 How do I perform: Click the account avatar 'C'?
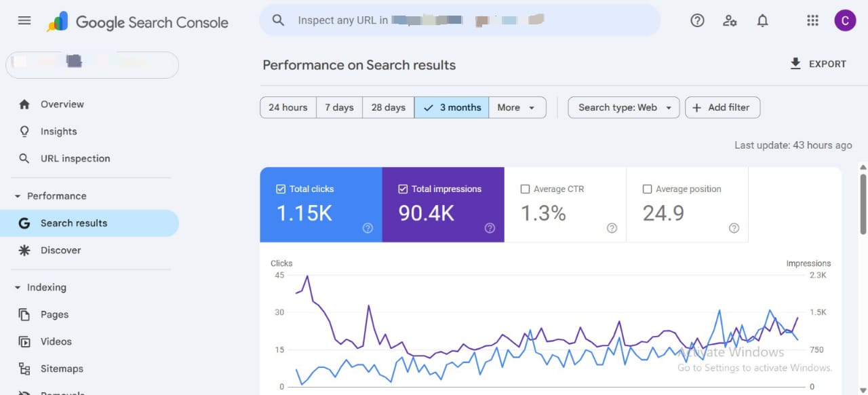click(845, 20)
